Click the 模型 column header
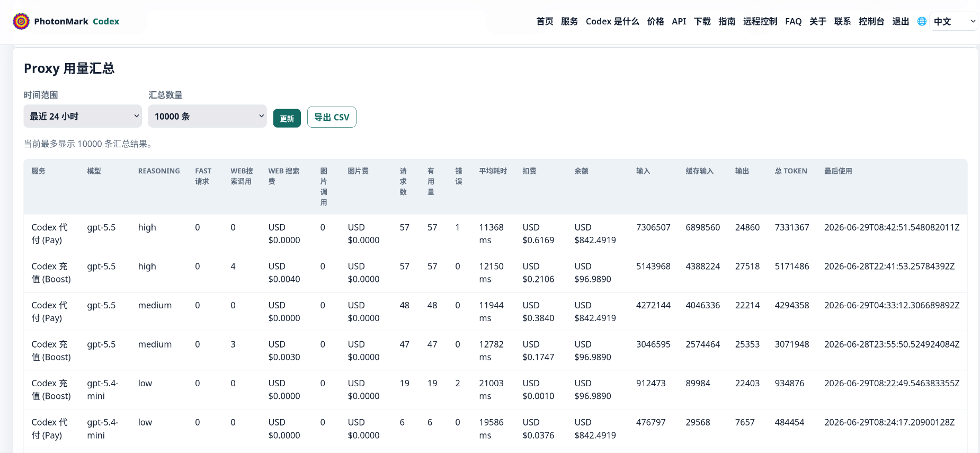The height and width of the screenshot is (453, 980). pos(94,171)
